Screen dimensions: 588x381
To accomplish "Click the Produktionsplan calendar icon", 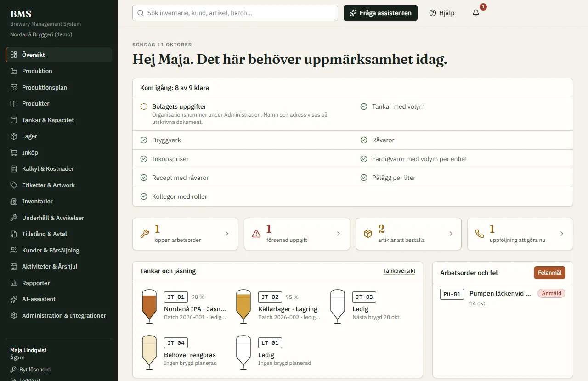I will [14, 87].
